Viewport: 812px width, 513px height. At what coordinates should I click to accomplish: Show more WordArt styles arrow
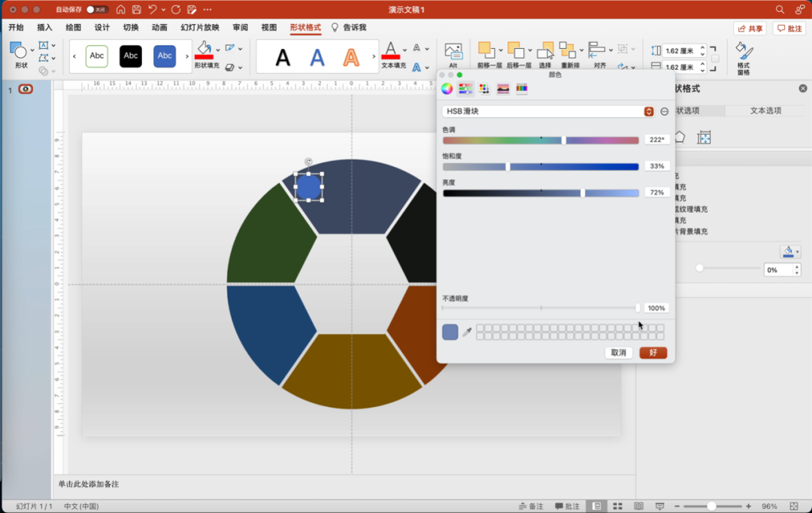[x=374, y=56]
